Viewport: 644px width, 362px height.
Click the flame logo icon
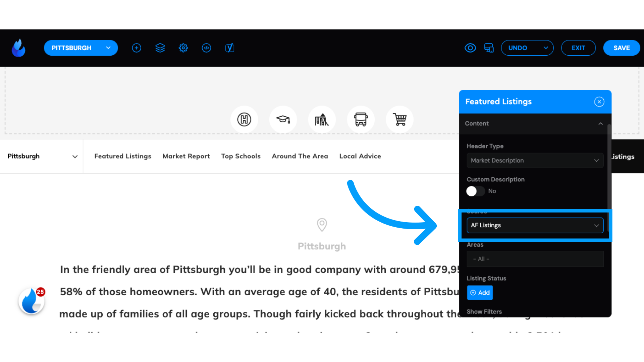click(x=18, y=48)
